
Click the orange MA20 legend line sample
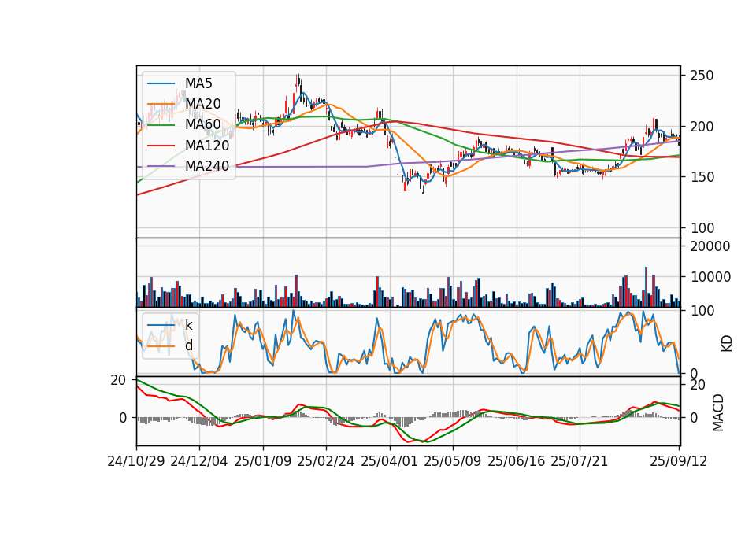click(x=161, y=104)
